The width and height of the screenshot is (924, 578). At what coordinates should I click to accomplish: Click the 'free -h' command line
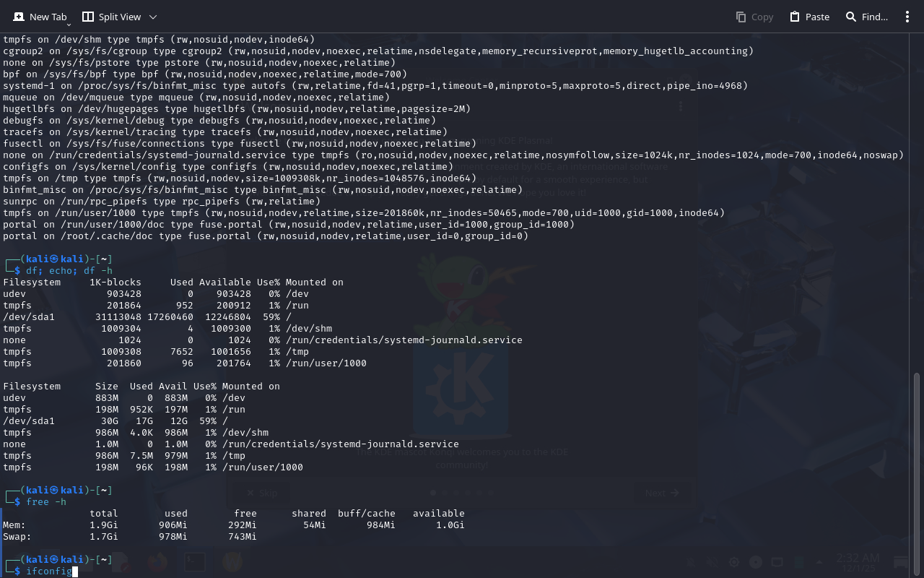pyautogui.click(x=46, y=502)
